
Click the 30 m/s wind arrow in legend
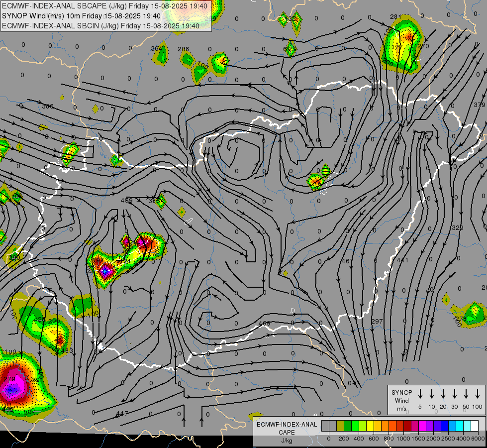click(454, 394)
